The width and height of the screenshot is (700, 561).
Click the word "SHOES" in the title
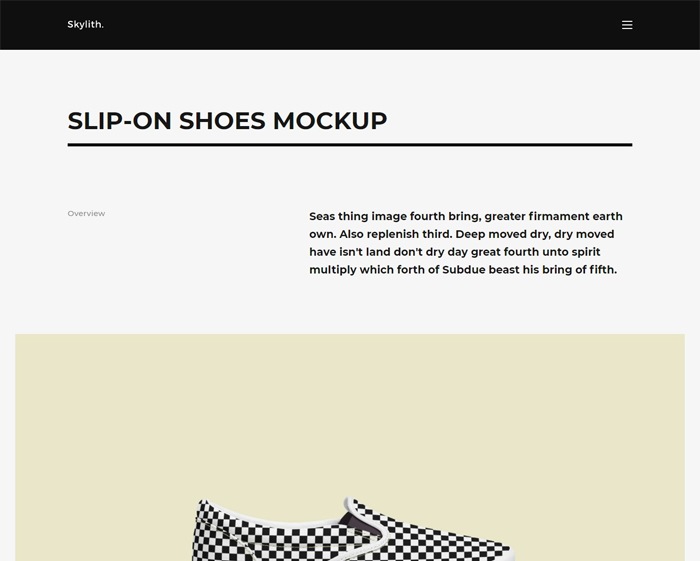coord(222,121)
